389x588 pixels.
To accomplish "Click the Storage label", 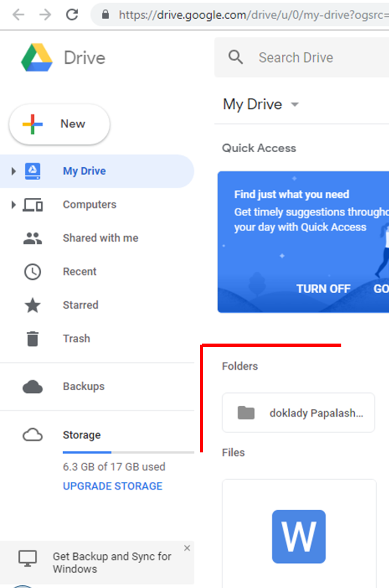I will tap(81, 435).
